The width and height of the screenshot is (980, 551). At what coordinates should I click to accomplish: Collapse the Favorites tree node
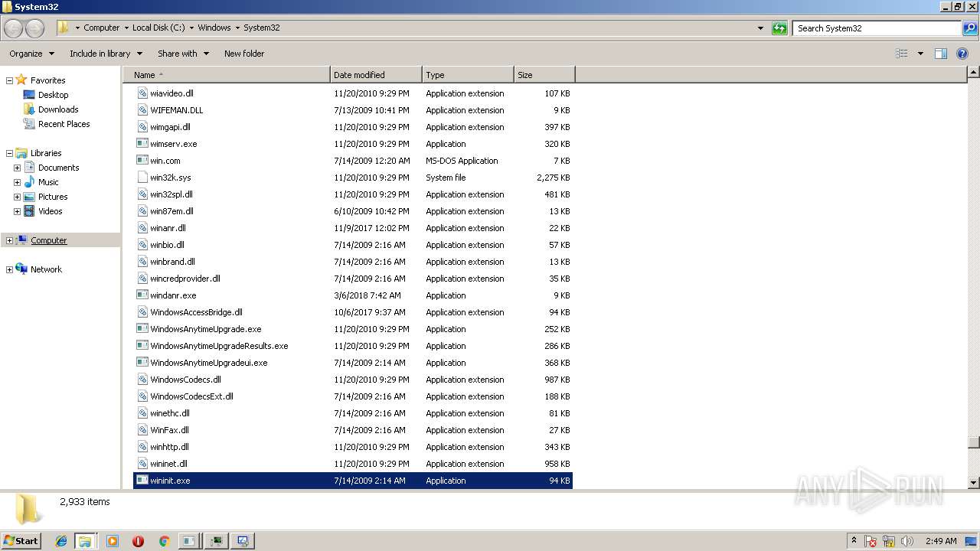tap(9, 80)
